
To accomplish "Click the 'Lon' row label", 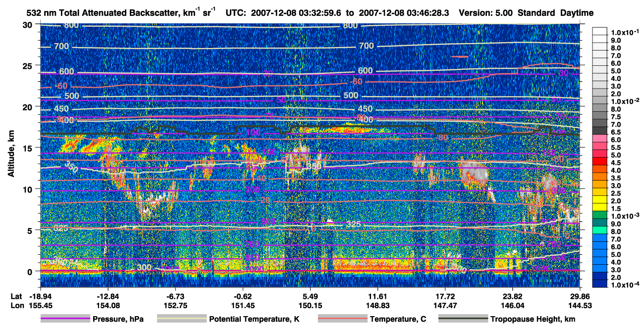I will (x=17, y=305).
